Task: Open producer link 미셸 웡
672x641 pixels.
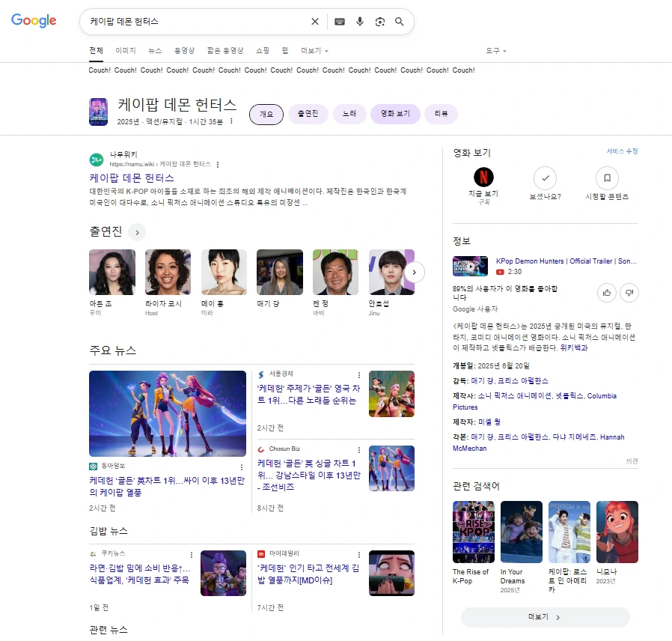Action: (489, 422)
